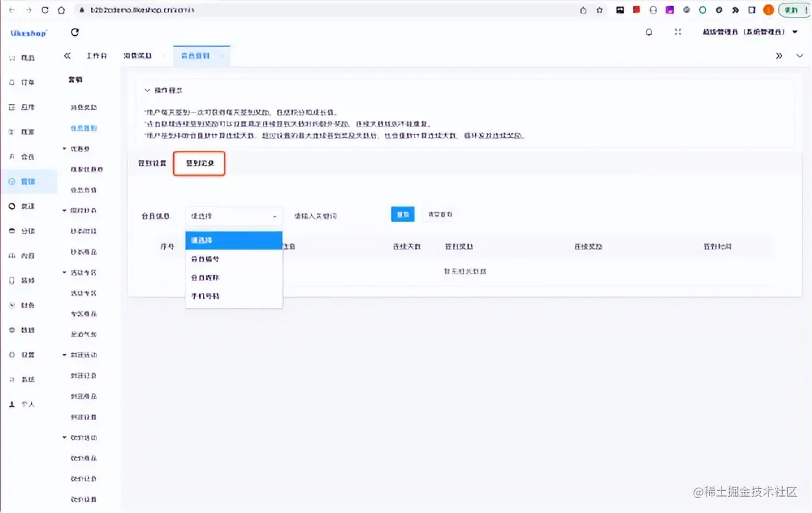This screenshot has width=812, height=513.
Task: Collapse sidebar with double left arrow
Action: tap(67, 56)
